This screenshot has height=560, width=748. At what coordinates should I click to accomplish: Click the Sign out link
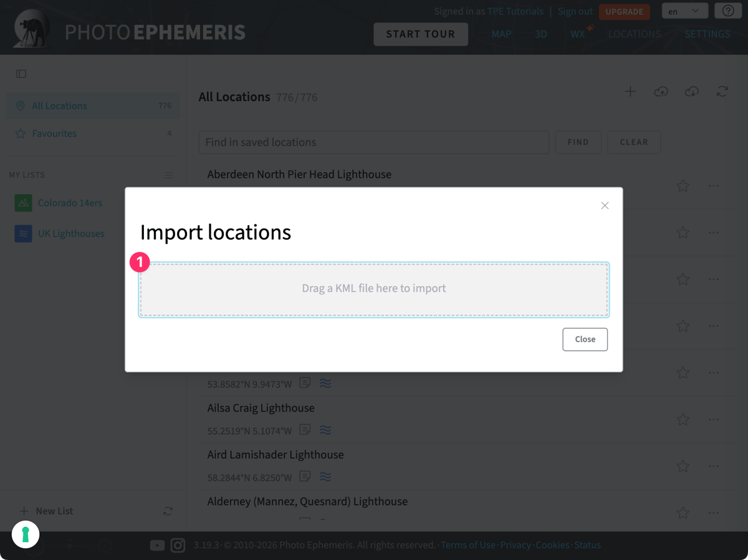pos(575,11)
